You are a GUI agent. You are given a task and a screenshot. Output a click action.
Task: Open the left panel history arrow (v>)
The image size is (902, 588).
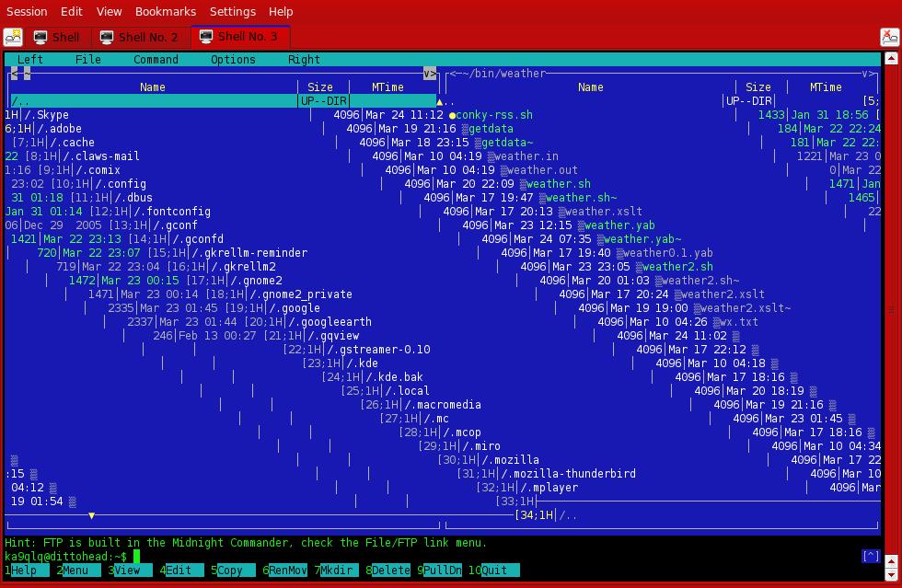(430, 74)
